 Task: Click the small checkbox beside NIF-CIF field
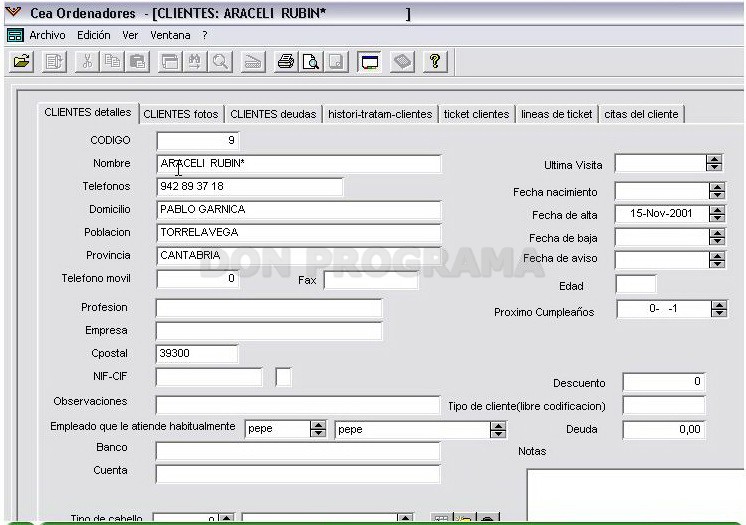(x=284, y=377)
